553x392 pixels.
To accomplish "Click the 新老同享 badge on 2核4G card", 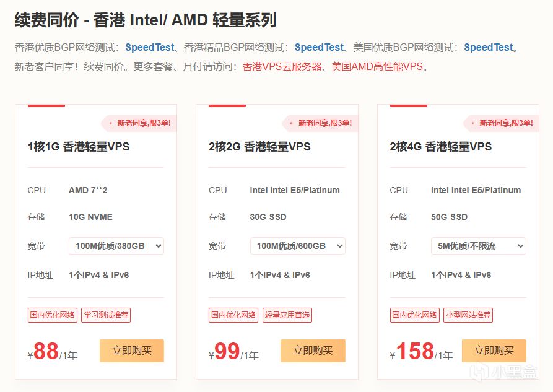I will point(505,123).
